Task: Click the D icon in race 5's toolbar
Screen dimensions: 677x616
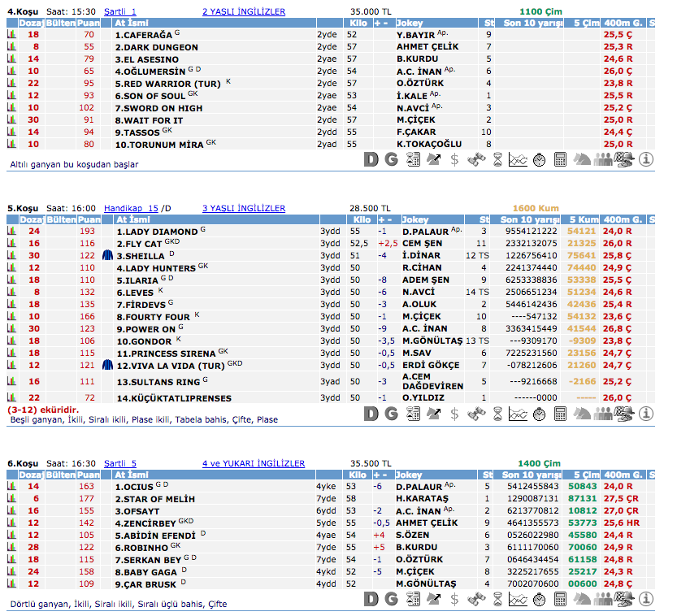Action: [x=371, y=414]
